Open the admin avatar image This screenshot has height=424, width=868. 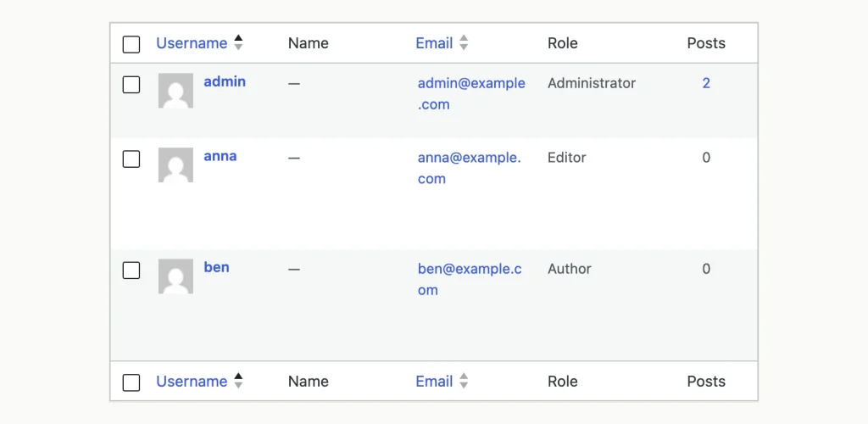click(176, 90)
